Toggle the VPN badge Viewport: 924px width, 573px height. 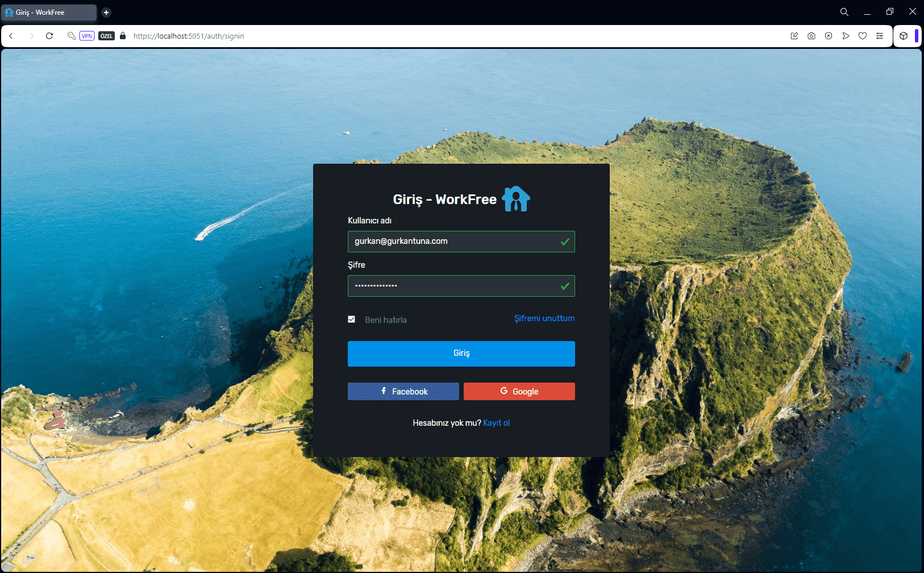87,36
